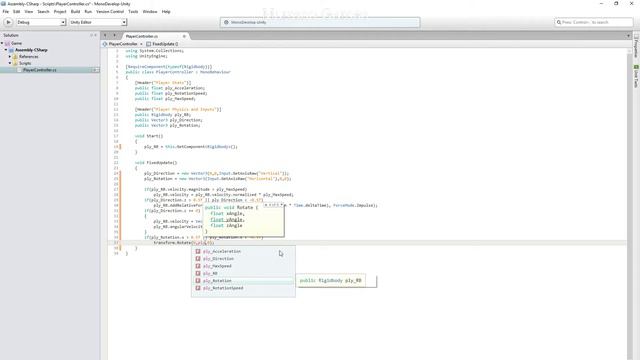Click the 'void FixedUpdate()' line in code
Image resolution: width=640 pixels, height=360 pixels.
(156, 162)
